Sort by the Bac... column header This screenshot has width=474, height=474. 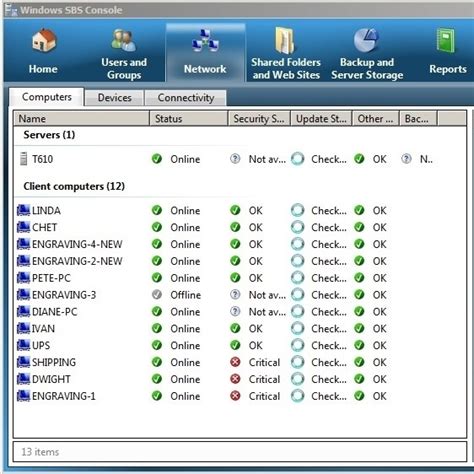point(418,119)
